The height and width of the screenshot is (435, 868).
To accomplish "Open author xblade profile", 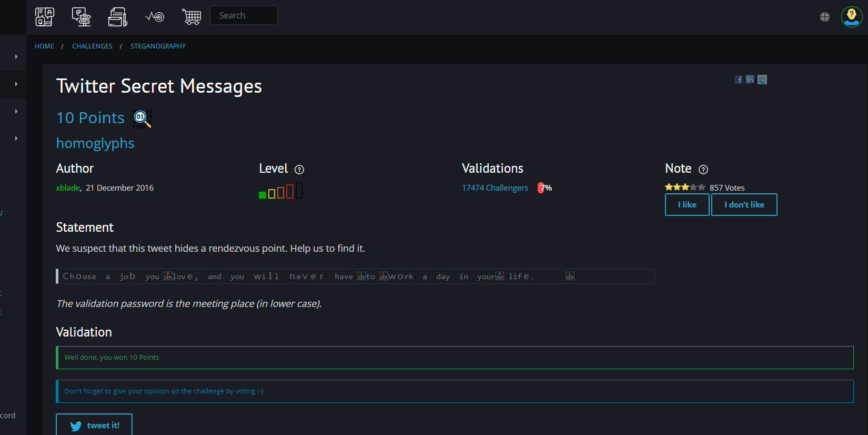I will pos(68,188).
